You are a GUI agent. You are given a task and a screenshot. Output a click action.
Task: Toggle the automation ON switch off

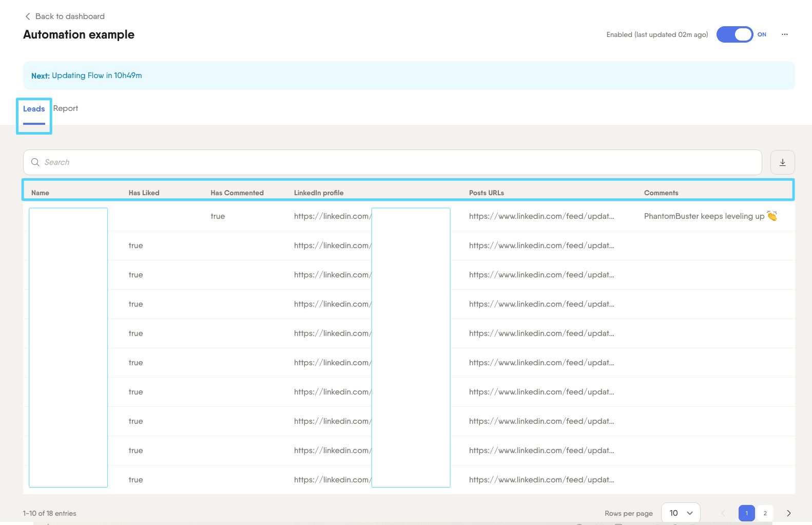click(734, 34)
